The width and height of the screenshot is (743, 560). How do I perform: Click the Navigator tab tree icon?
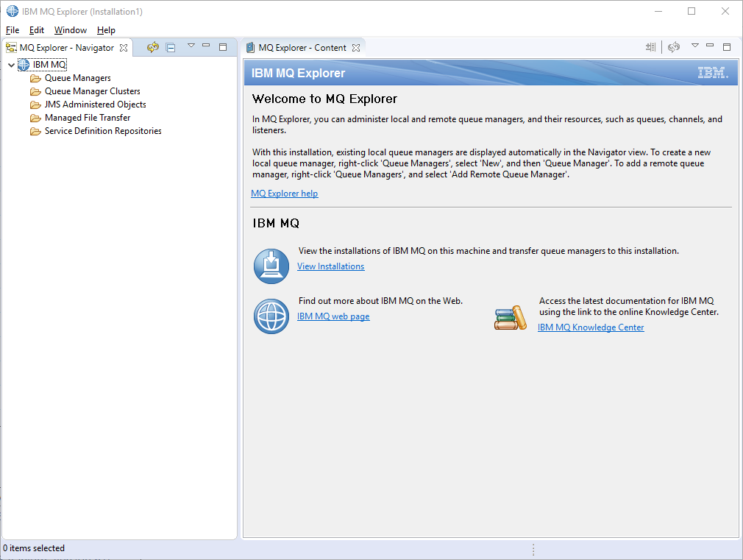pyautogui.click(x=11, y=48)
